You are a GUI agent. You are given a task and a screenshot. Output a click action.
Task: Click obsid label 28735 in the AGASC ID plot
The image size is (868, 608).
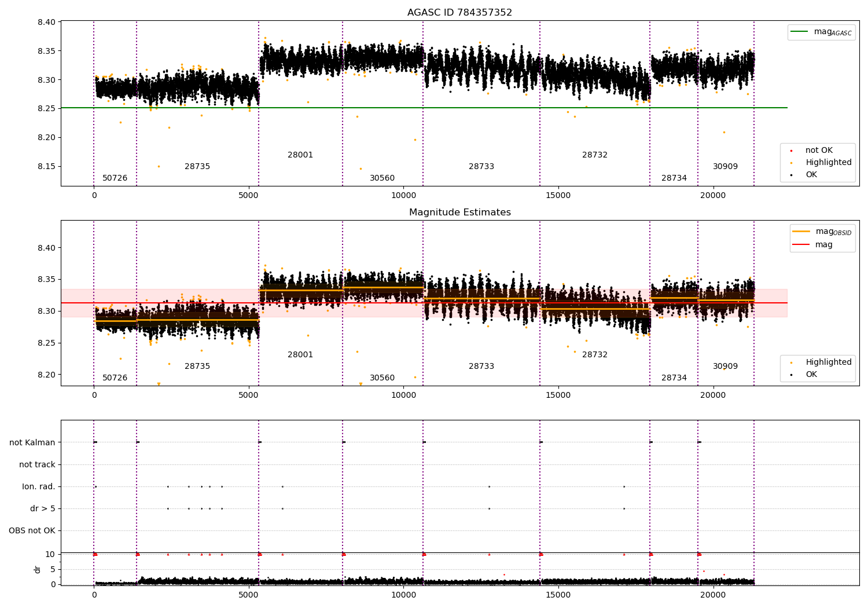(197, 167)
